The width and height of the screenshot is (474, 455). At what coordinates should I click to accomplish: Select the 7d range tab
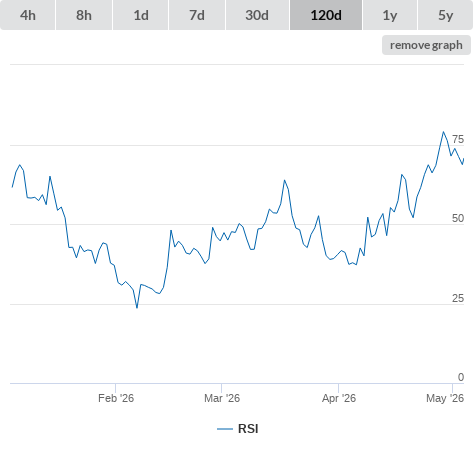(x=197, y=15)
